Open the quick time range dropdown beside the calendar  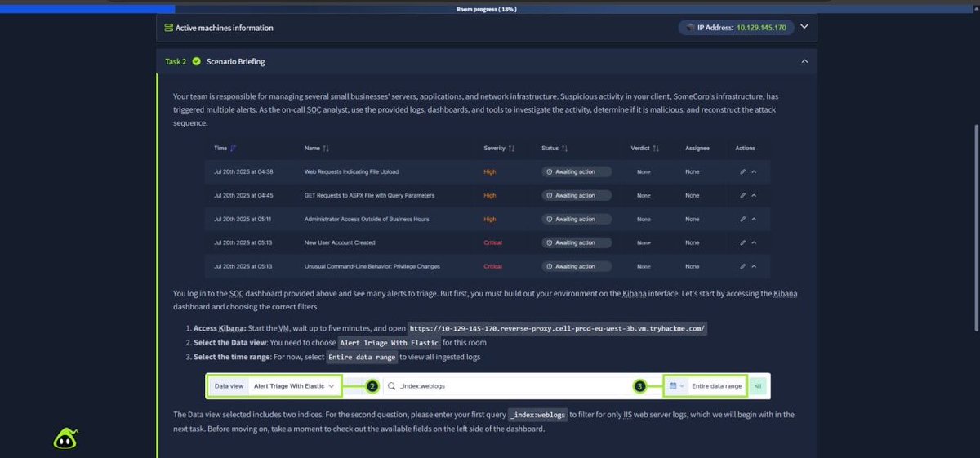coord(682,386)
